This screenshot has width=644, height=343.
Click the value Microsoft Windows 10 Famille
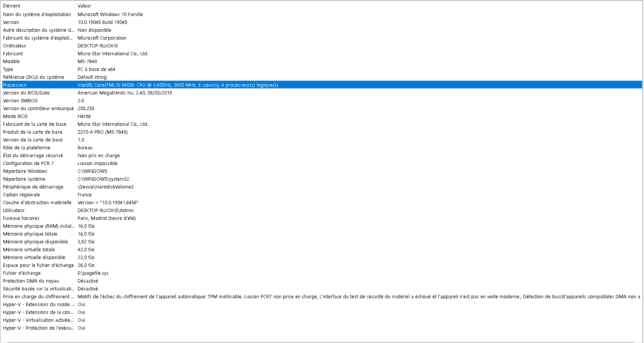[110, 14]
